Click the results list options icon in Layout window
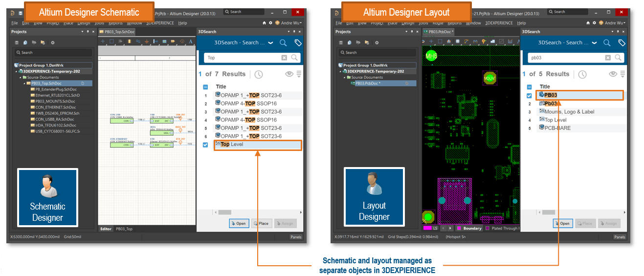Screen dimensions: 644x276 click(622, 74)
